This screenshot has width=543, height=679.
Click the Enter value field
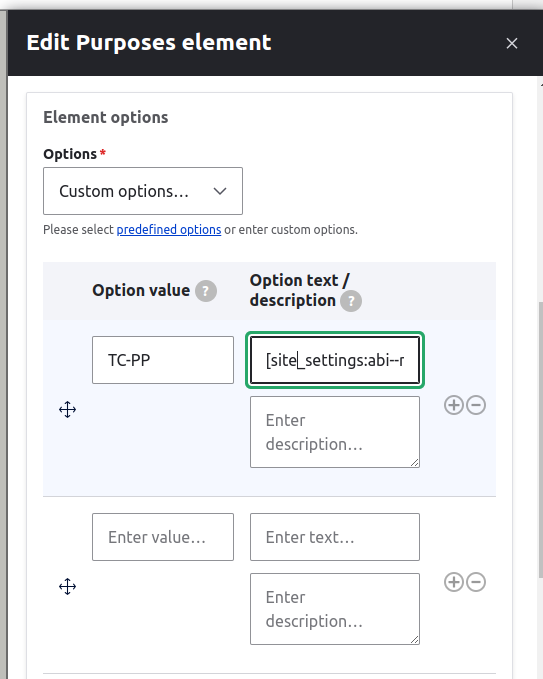pos(163,537)
